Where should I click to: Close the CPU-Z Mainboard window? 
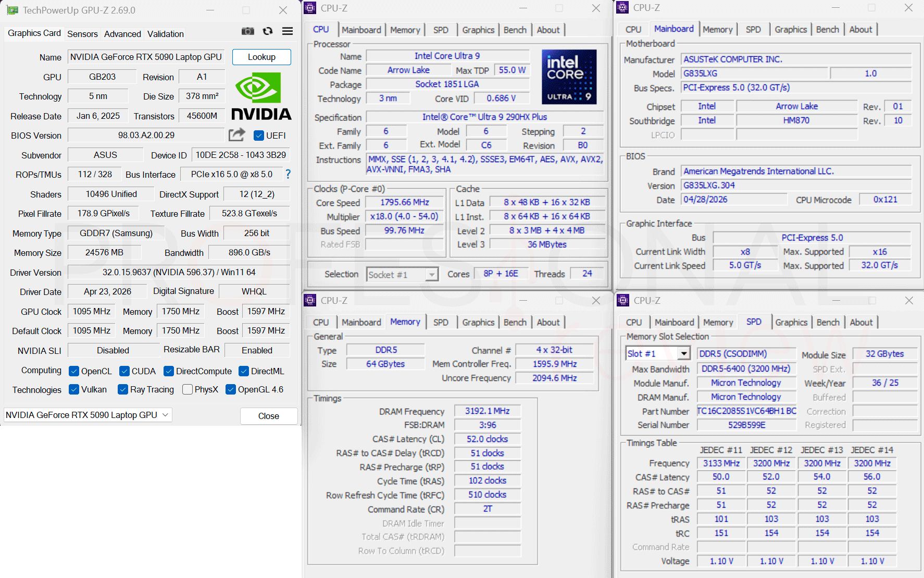[908, 8]
